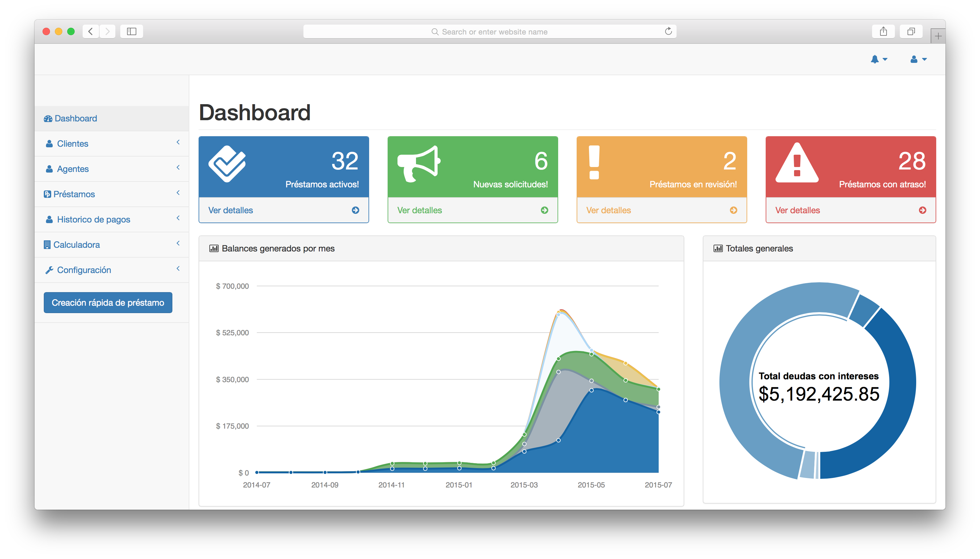
Task: Reload page with the refresh icon
Action: click(668, 31)
